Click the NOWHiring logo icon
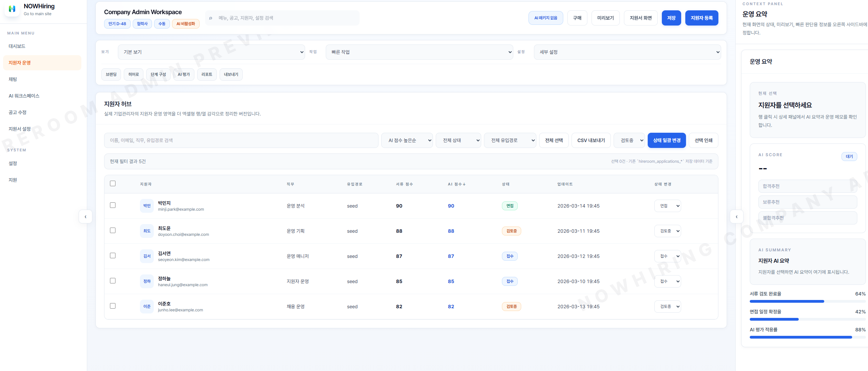This screenshot has width=868, height=371. click(12, 9)
